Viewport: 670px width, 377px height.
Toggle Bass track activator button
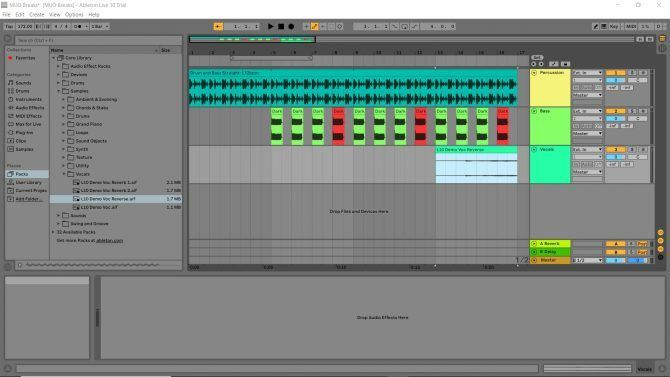(534, 111)
